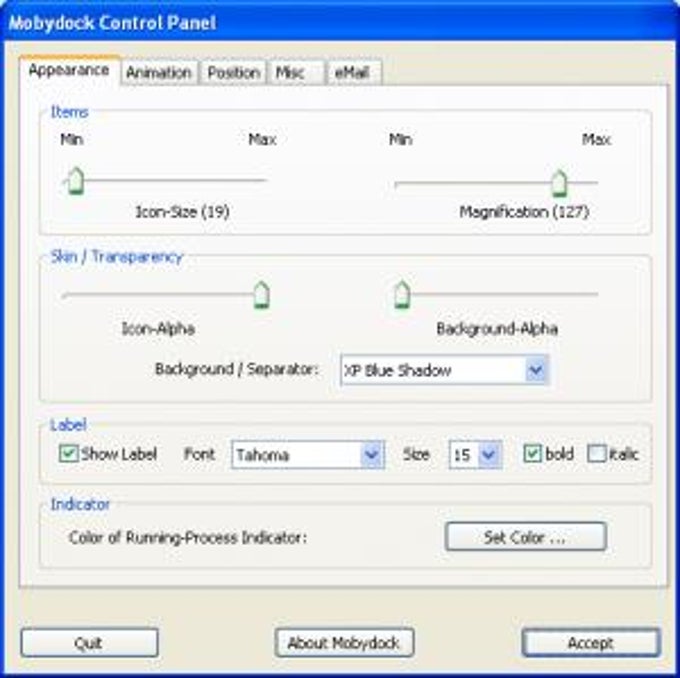Click the Icon-Size (19) label
The height and width of the screenshot is (678, 680).
coord(183,212)
